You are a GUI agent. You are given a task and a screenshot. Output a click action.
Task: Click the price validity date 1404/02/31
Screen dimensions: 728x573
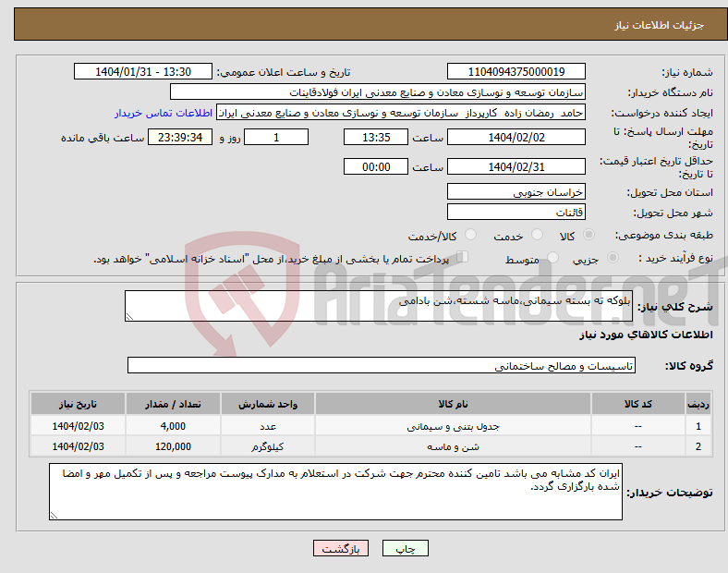point(516,166)
